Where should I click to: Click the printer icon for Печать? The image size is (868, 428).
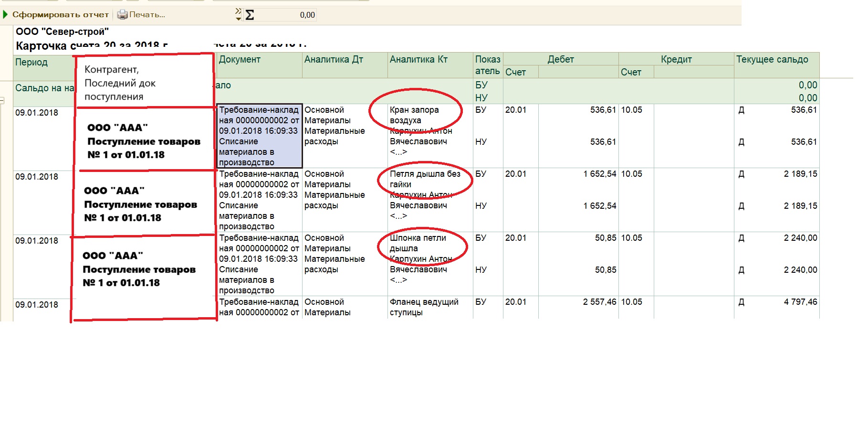(x=123, y=15)
